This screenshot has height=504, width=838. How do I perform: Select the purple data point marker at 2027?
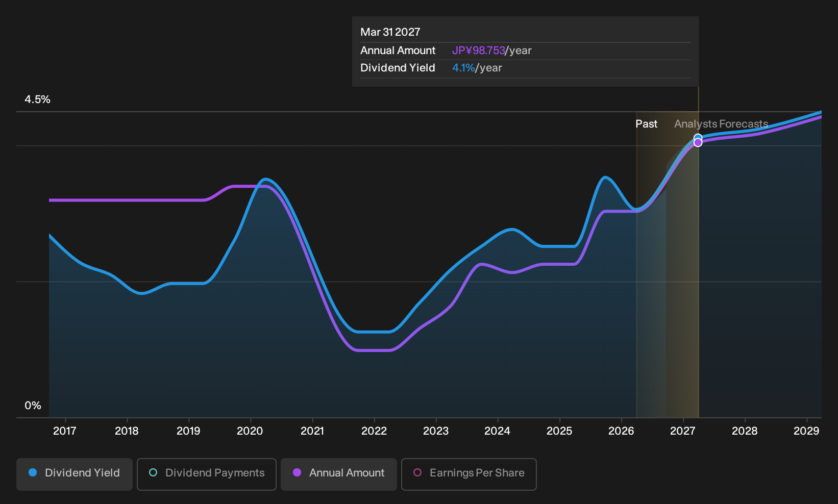[x=698, y=143]
